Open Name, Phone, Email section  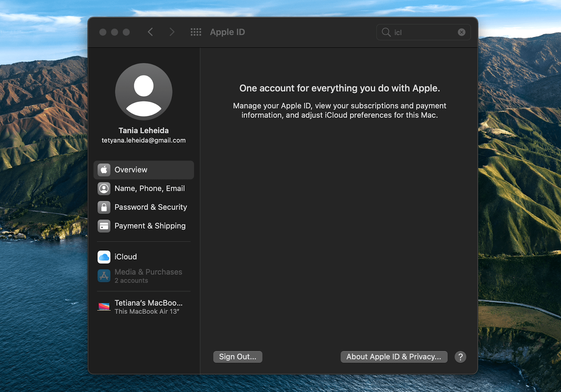tap(144, 189)
